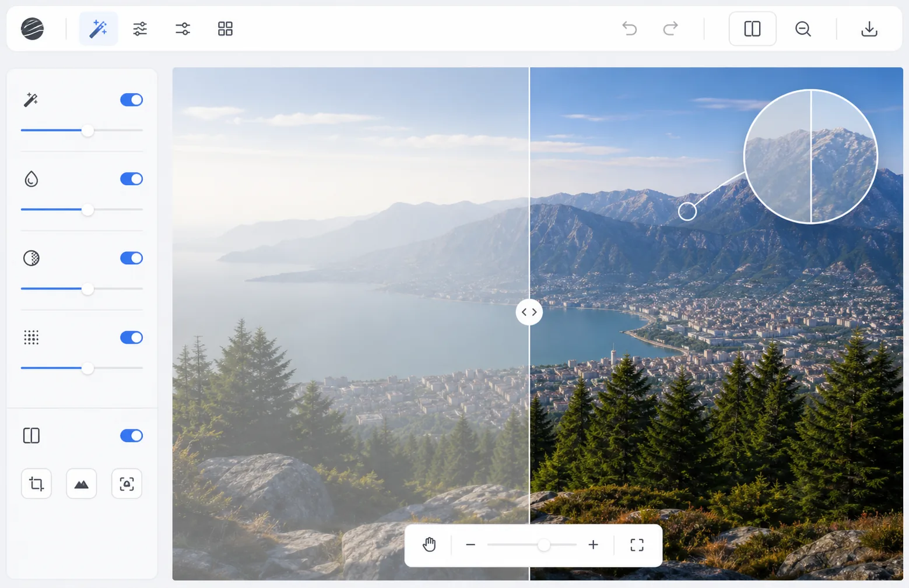Turn off the magic wand enhancement toggle
This screenshot has width=909, height=588.
[x=131, y=100]
